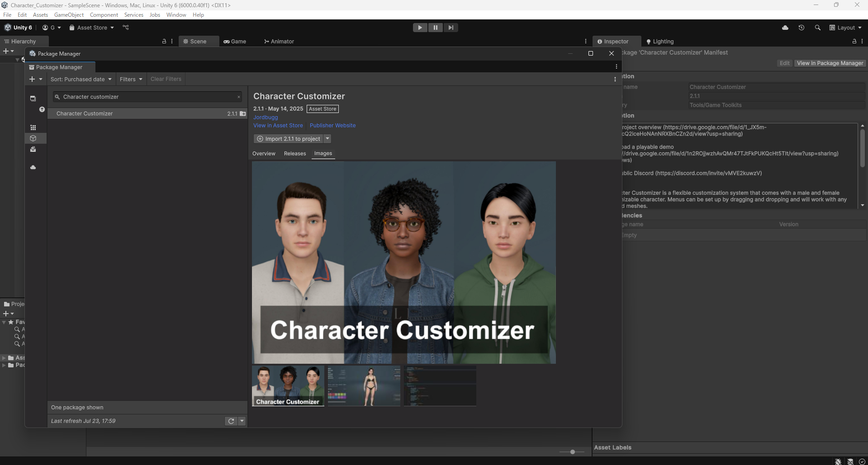Open global search magnifier in top toolbar
868x465 pixels.
point(818,28)
